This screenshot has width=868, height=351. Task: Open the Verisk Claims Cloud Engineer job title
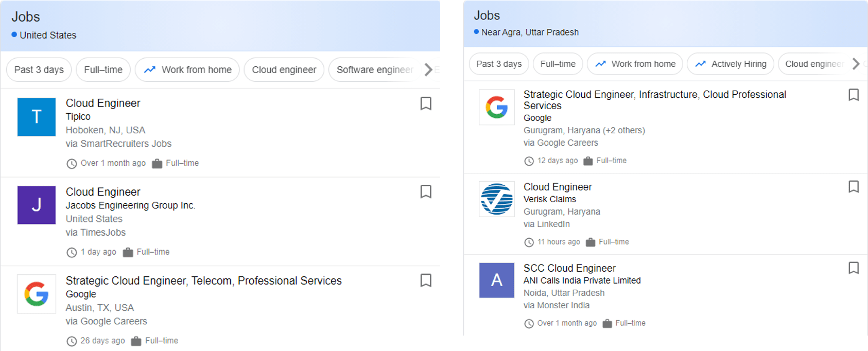(558, 187)
